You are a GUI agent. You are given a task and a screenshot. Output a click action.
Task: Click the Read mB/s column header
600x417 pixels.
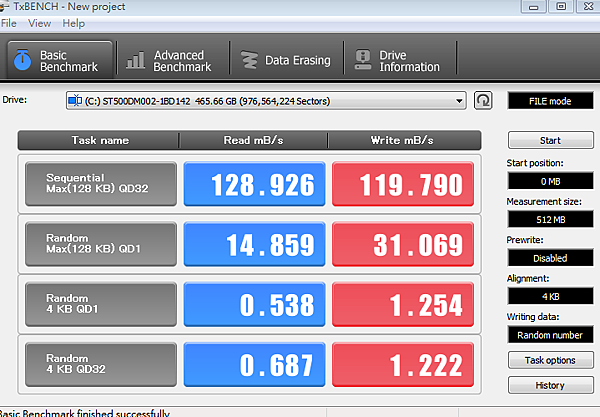click(253, 140)
